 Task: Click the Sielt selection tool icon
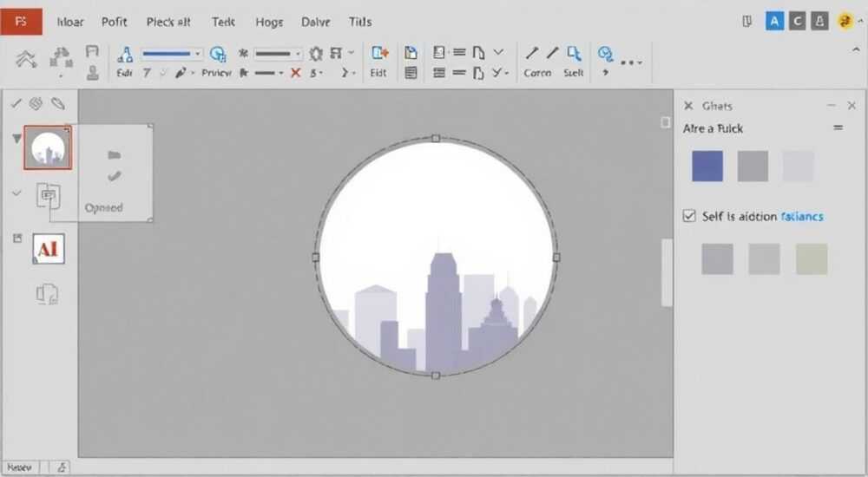coord(574,53)
